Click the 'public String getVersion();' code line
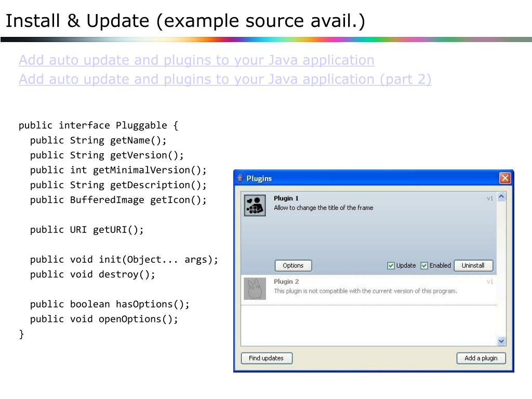 point(107,155)
